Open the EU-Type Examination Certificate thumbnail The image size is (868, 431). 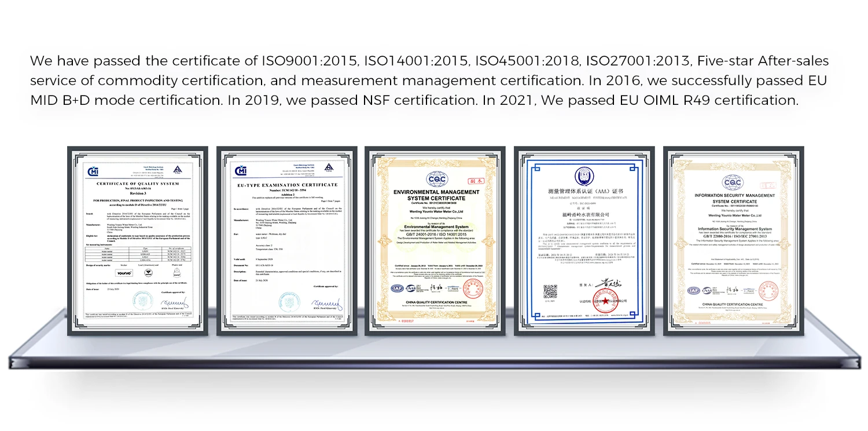coord(286,240)
